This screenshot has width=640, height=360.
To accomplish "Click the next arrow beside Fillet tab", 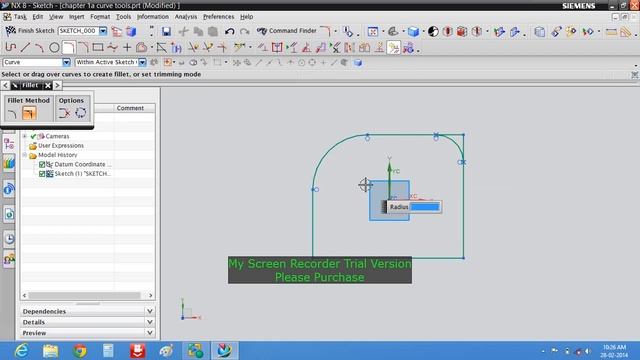I will tap(57, 85).
